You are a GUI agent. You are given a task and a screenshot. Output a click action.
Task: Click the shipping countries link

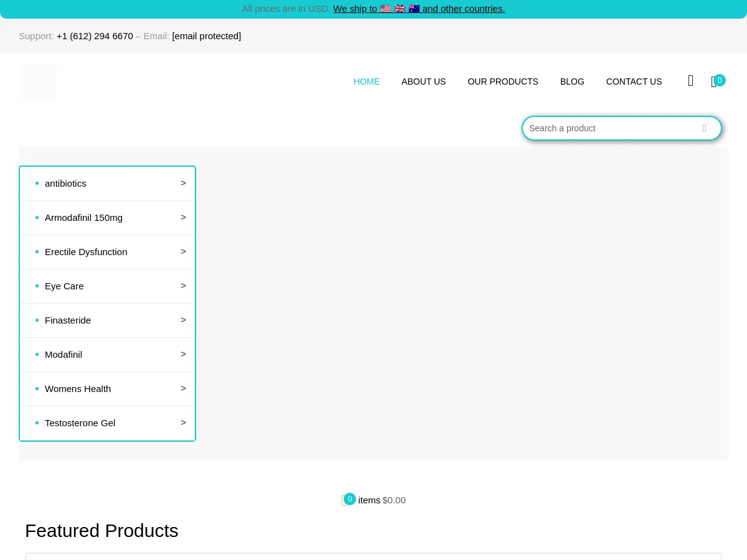coord(418,9)
